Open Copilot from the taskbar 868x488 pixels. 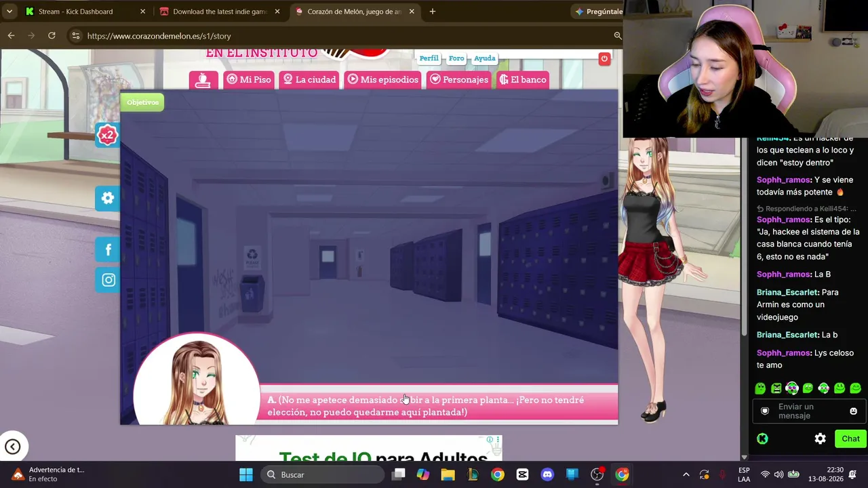click(423, 474)
